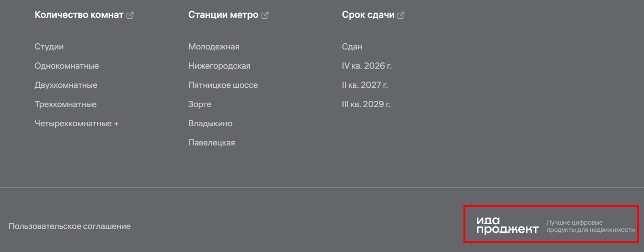Screen dimensions: 644x252
Task: Choose III кв. 2029 г. deadline
Action: 366,105
